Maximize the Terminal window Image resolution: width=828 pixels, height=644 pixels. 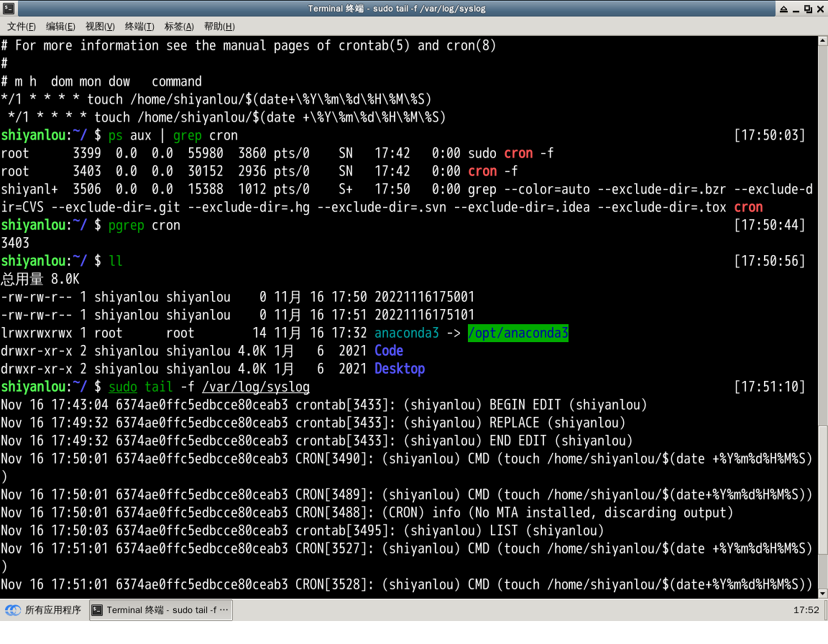pyautogui.click(x=808, y=9)
